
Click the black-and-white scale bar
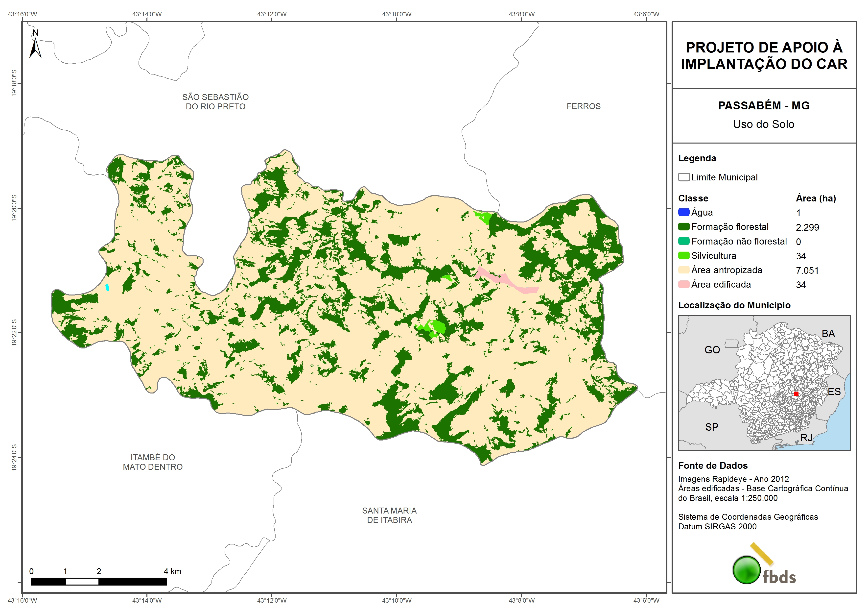98,582
